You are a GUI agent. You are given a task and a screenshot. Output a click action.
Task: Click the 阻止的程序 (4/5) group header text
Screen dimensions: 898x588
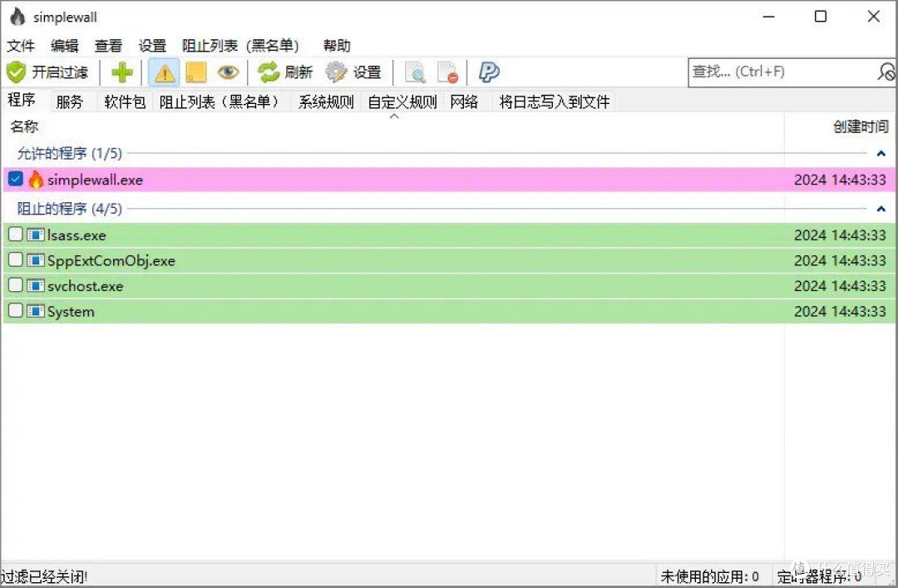[x=69, y=209]
